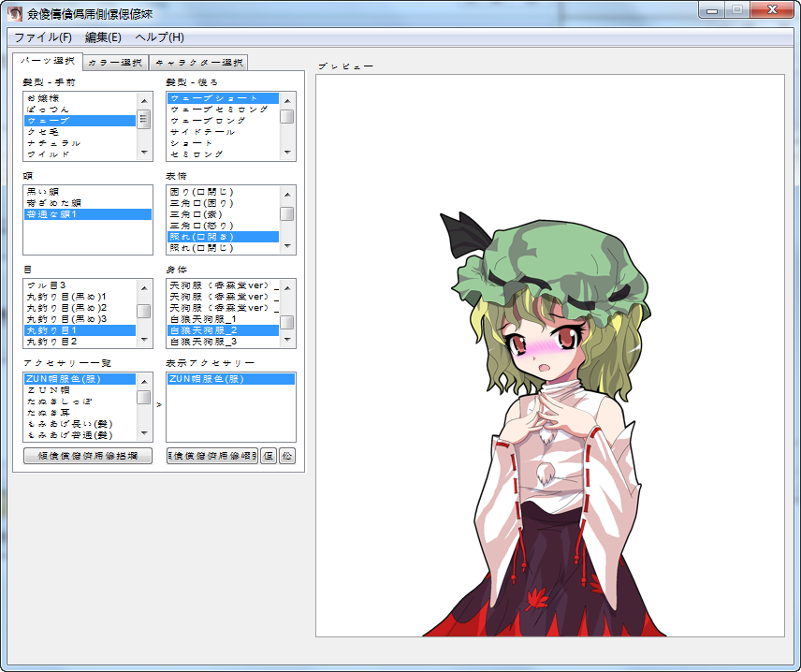Click the application icon in the title bar
Viewport: 801px width, 672px height.
[x=15, y=13]
